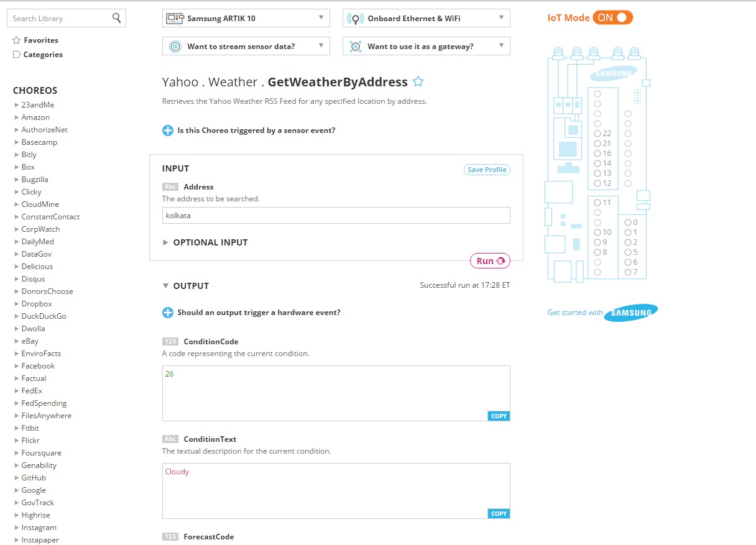Screen dimensions: 756x545
Task: Select pin 11 on the board diagram
Action: (597, 203)
